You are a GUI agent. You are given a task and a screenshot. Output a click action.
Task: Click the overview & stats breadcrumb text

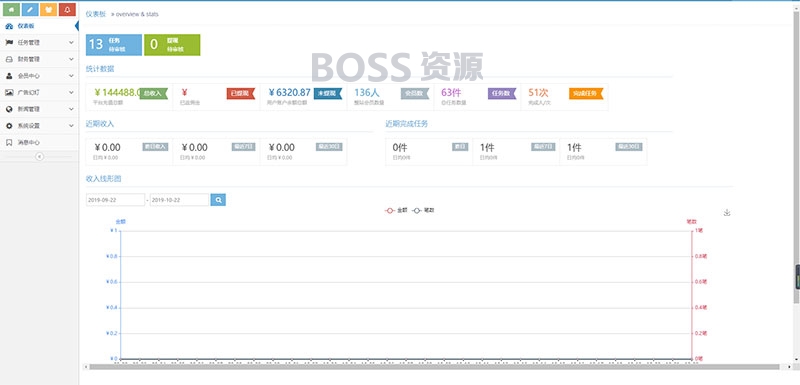point(137,14)
